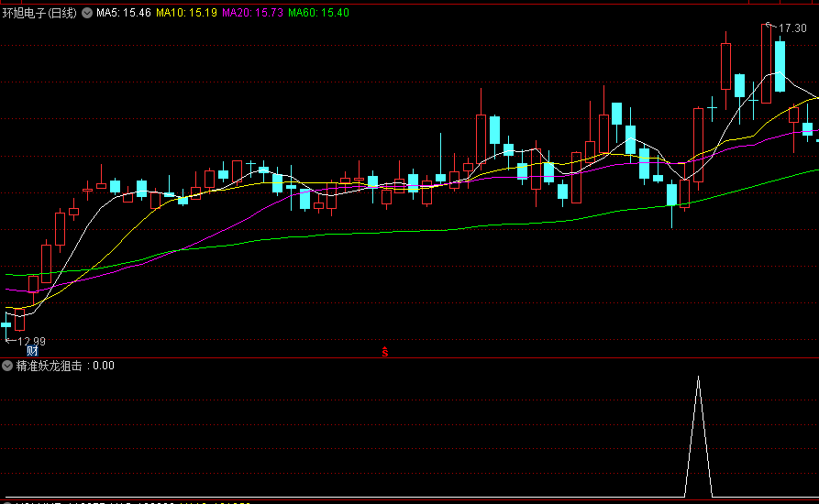Open the partially visible bottom volume indicator dropdown
Viewport: 819px width, 504px height.
point(8,500)
